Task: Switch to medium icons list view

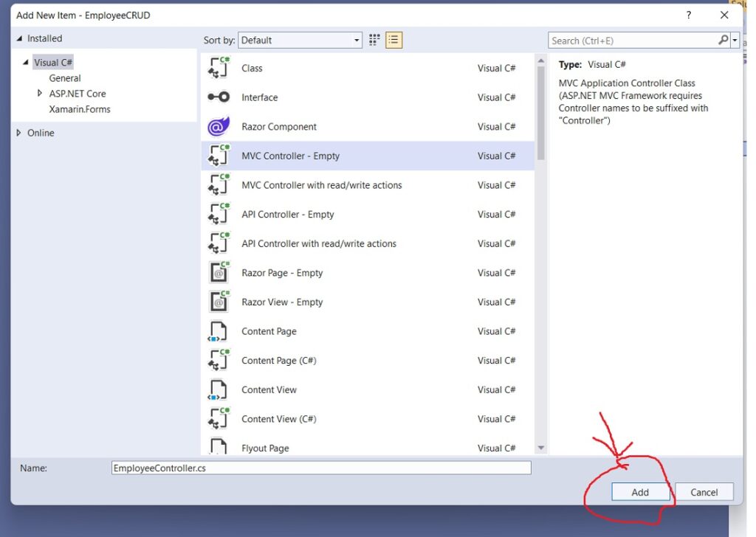Action: [394, 40]
